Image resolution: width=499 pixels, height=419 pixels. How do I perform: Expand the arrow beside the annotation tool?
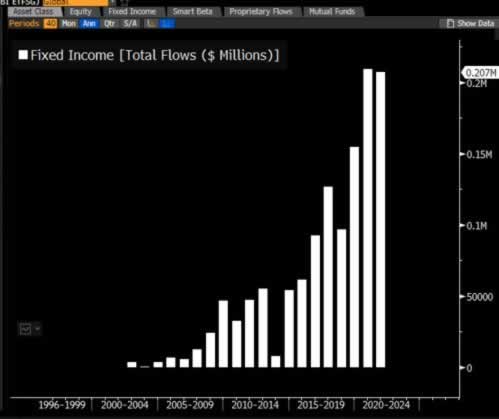tap(38, 329)
